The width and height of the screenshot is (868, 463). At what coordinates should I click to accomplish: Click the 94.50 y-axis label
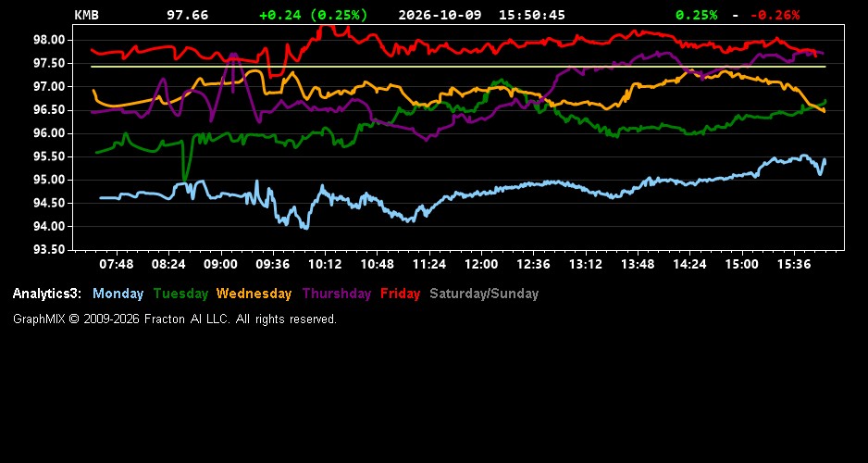[x=50, y=203]
